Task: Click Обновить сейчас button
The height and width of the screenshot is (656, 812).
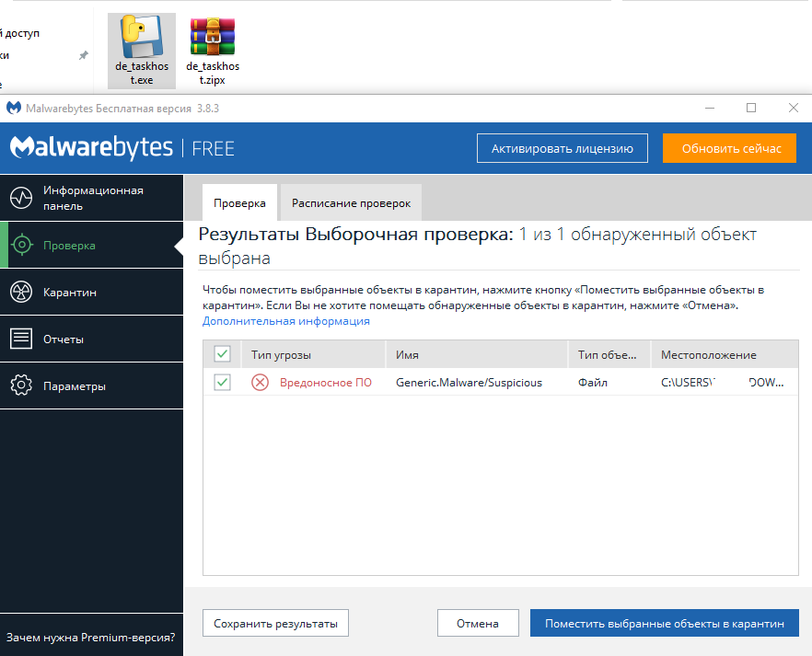Action: point(729,148)
